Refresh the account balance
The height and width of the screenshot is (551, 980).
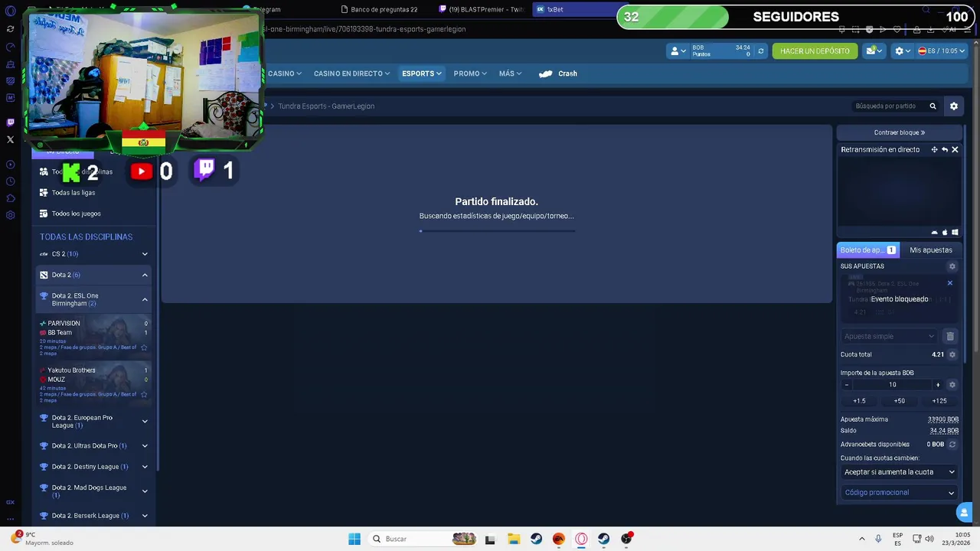(x=760, y=51)
